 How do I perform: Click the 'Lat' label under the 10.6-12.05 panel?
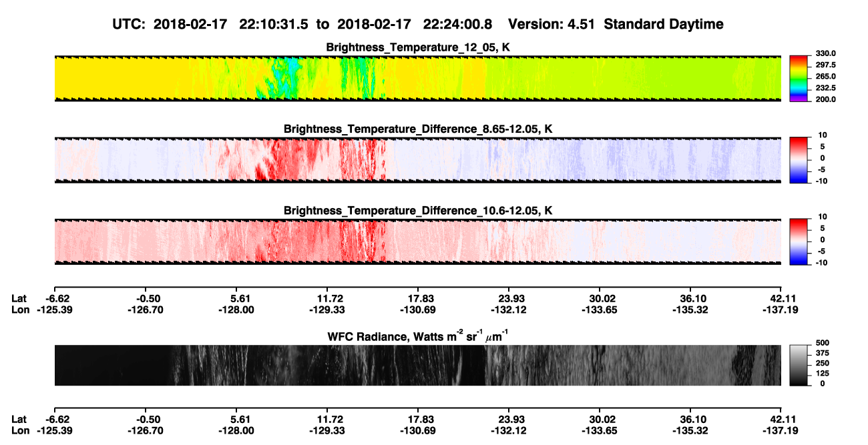(x=19, y=298)
